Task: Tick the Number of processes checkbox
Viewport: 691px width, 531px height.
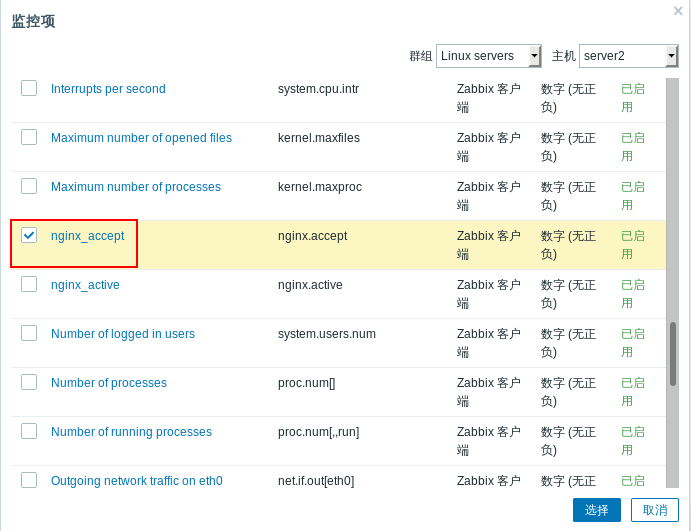Action: coord(29,382)
